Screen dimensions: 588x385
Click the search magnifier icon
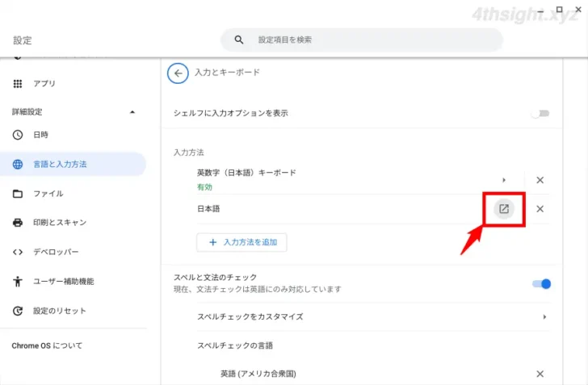coord(239,40)
